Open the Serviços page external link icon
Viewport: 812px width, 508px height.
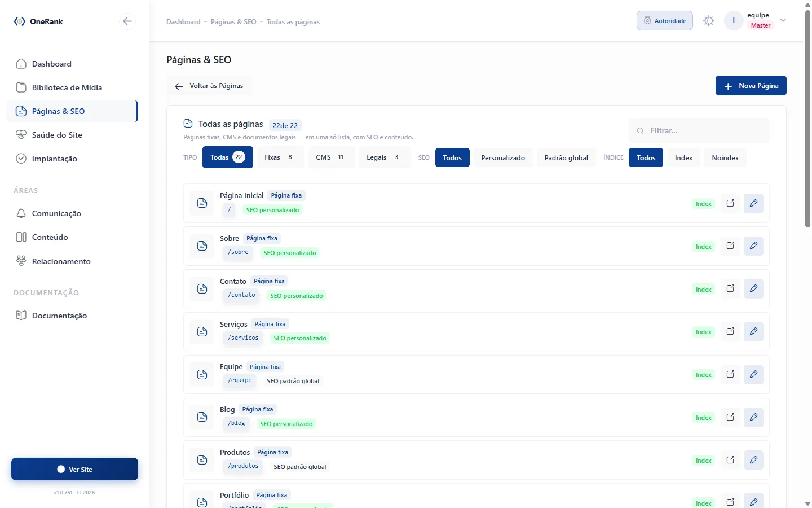click(x=730, y=331)
